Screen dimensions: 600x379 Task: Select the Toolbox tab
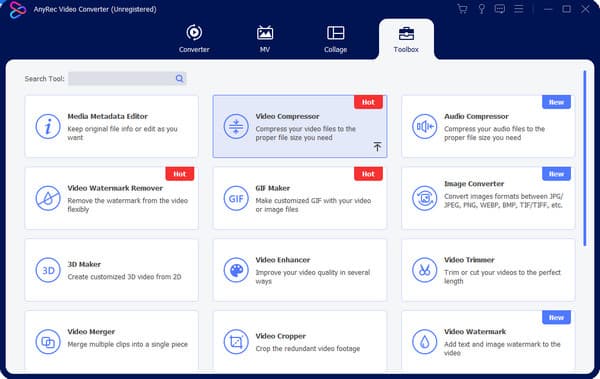tap(406, 39)
